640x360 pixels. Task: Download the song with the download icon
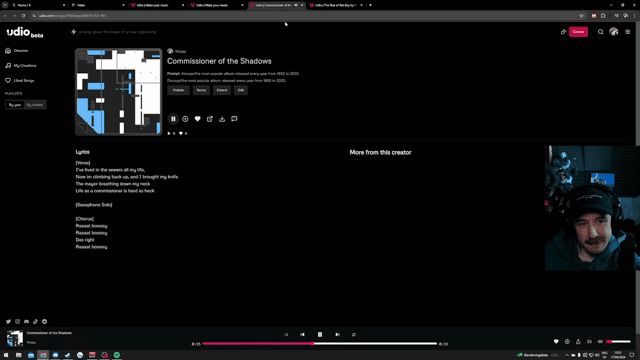coord(222,119)
